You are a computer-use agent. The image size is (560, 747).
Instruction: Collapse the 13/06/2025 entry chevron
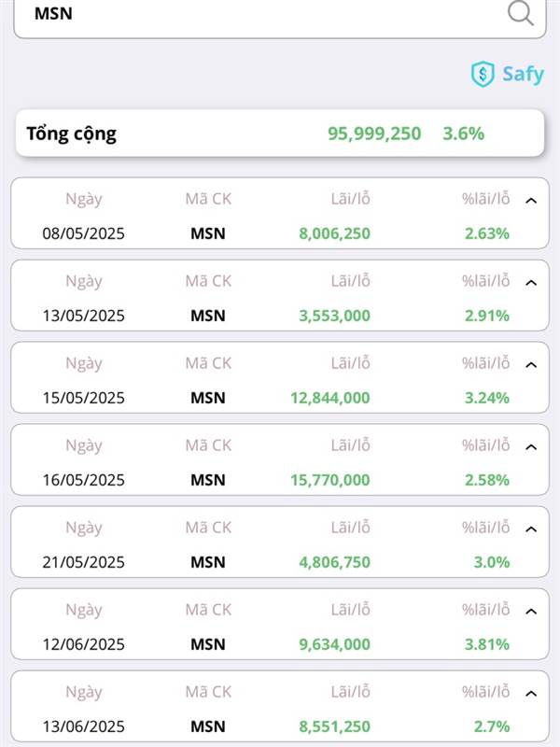tap(531, 694)
